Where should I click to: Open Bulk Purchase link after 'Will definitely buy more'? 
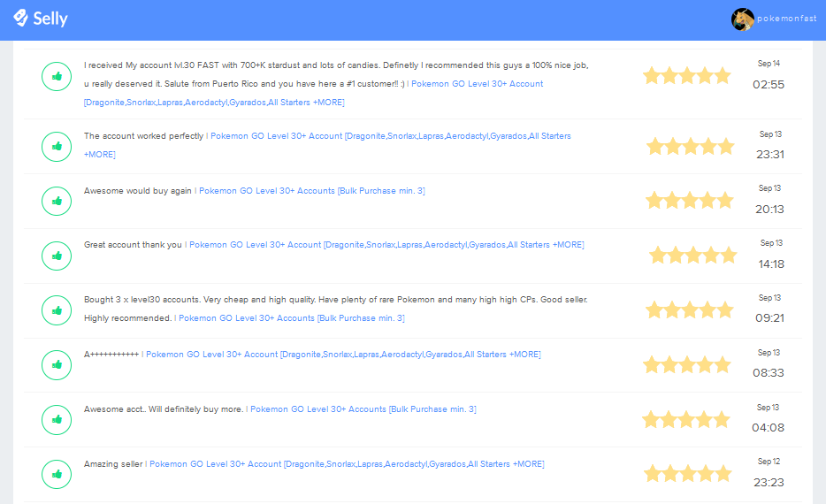(363, 409)
